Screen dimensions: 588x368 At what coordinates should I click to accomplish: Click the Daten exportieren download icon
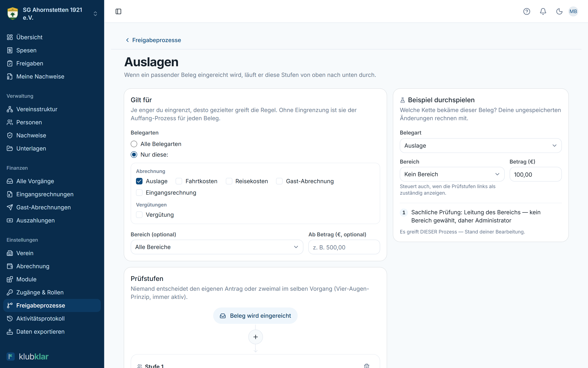click(10, 332)
